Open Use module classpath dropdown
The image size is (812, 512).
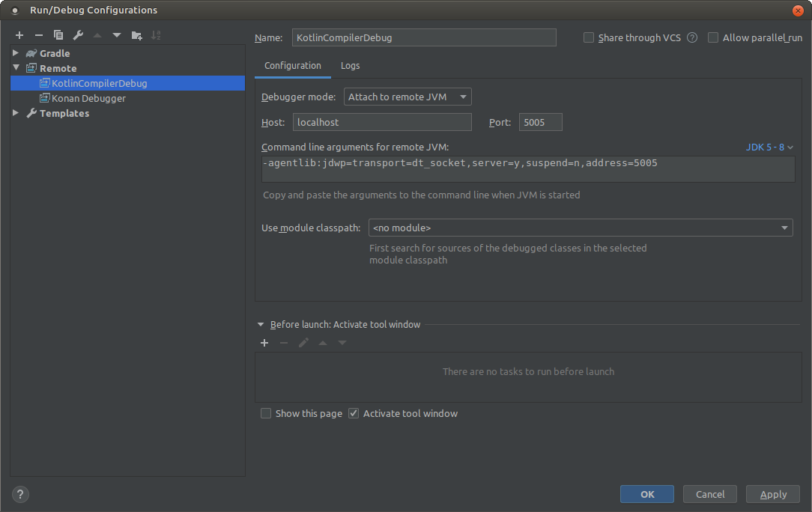581,228
